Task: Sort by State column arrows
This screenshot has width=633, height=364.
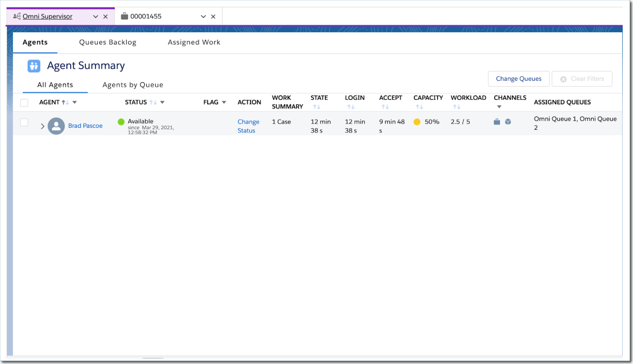Action: [316, 107]
